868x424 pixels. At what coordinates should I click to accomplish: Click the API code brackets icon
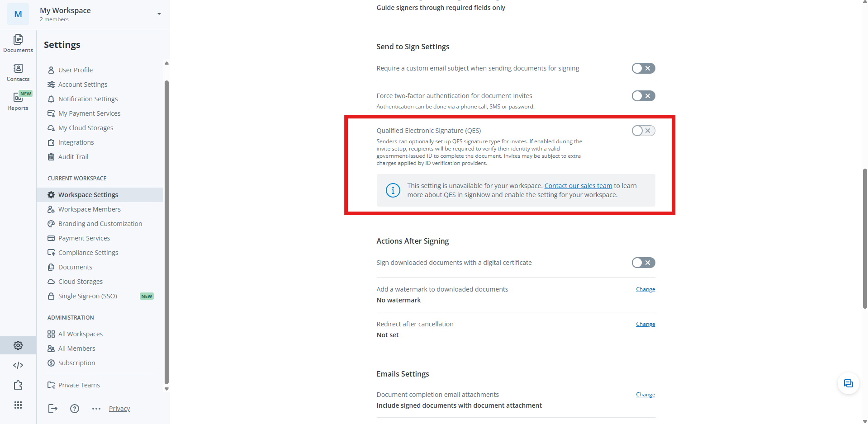pos(18,365)
